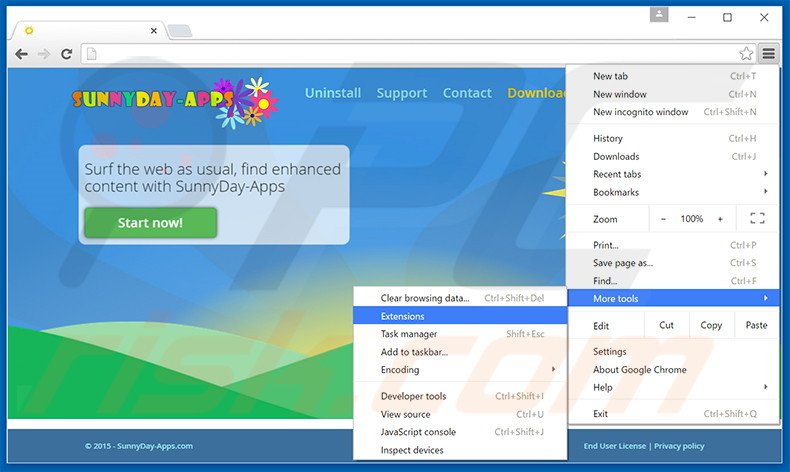Choose Exit from the menu
Viewport: 790px width, 472px height.
tap(674, 414)
